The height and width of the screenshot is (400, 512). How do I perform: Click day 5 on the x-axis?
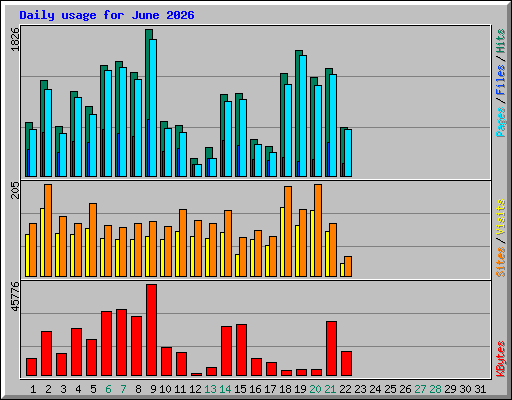[93, 389]
